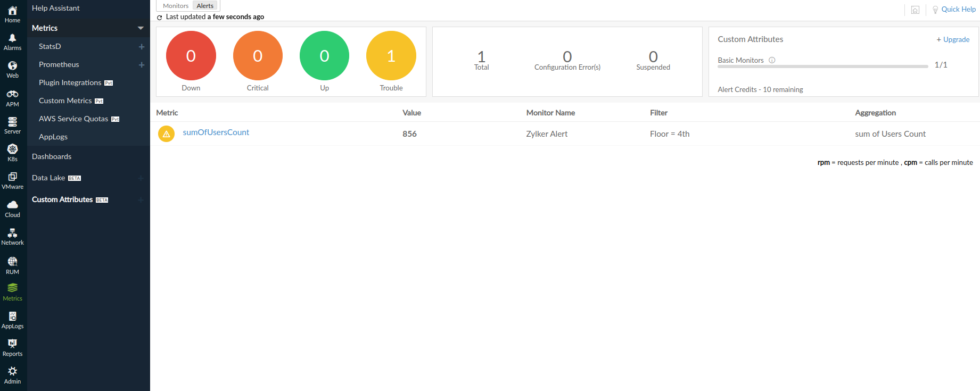Open Admin settings gear
The width and height of the screenshot is (980, 391).
(12, 375)
